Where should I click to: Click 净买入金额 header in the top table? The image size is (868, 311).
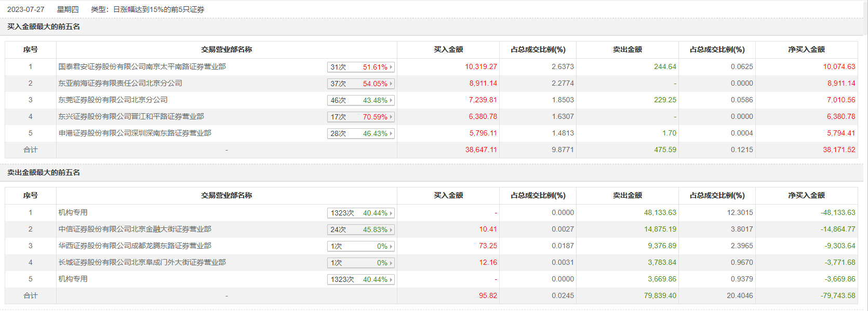[x=806, y=49]
